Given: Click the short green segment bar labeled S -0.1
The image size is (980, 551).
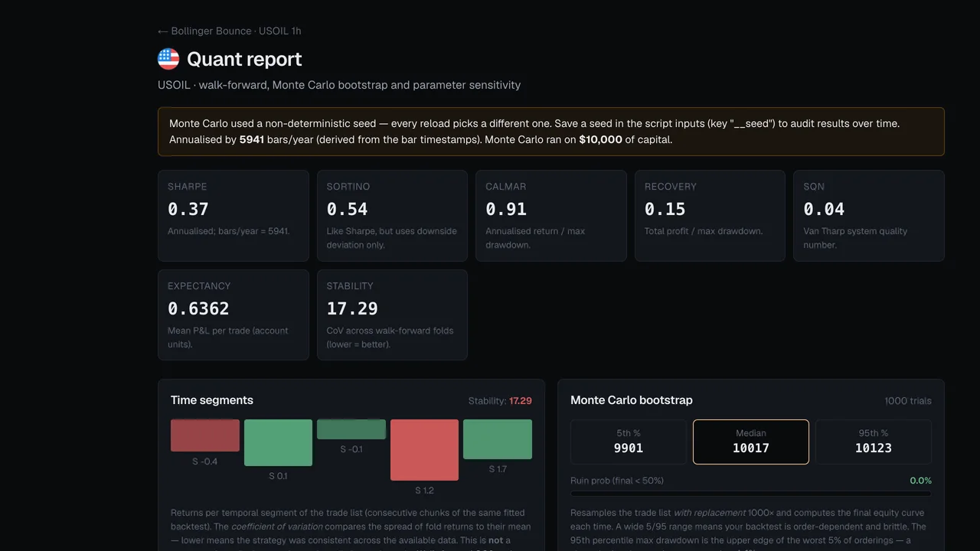Looking at the screenshot, I should (351, 429).
